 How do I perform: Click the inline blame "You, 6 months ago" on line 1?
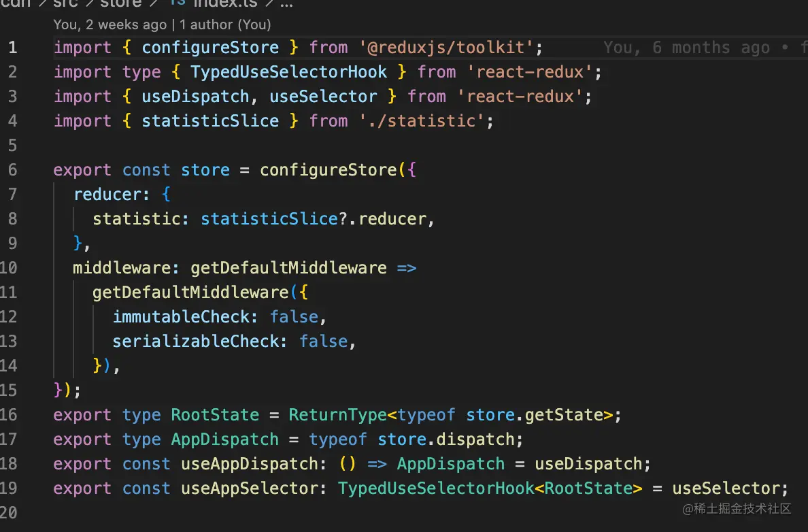click(x=686, y=48)
